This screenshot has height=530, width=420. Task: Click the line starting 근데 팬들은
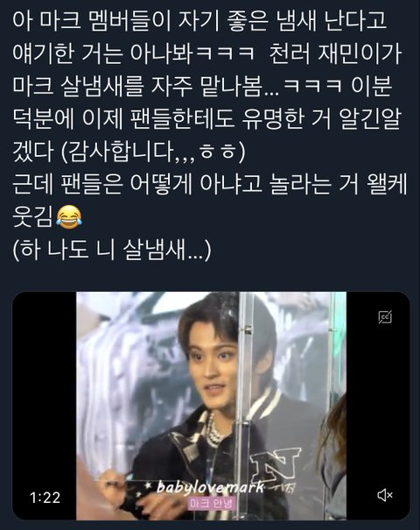click(x=210, y=185)
